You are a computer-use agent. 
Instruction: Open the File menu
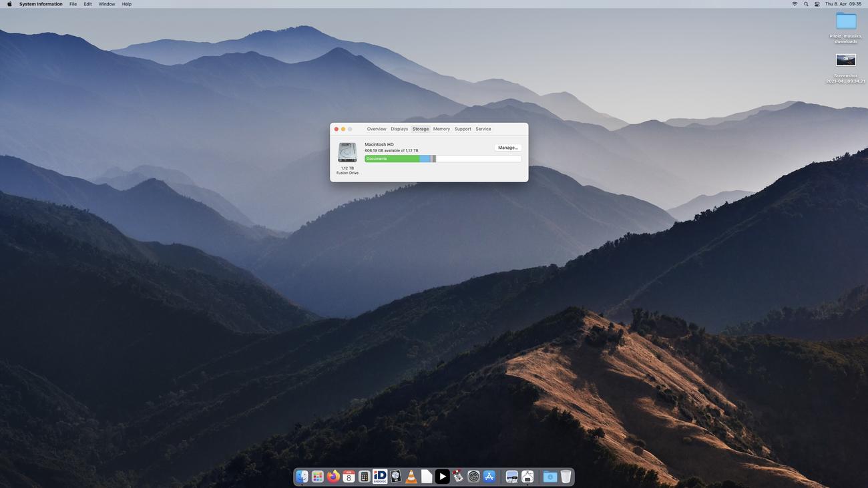point(73,4)
